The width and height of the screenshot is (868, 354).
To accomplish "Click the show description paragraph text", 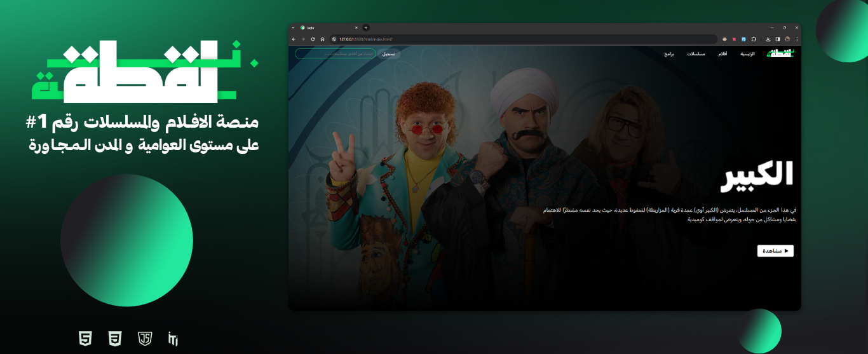I will pyautogui.click(x=669, y=214).
